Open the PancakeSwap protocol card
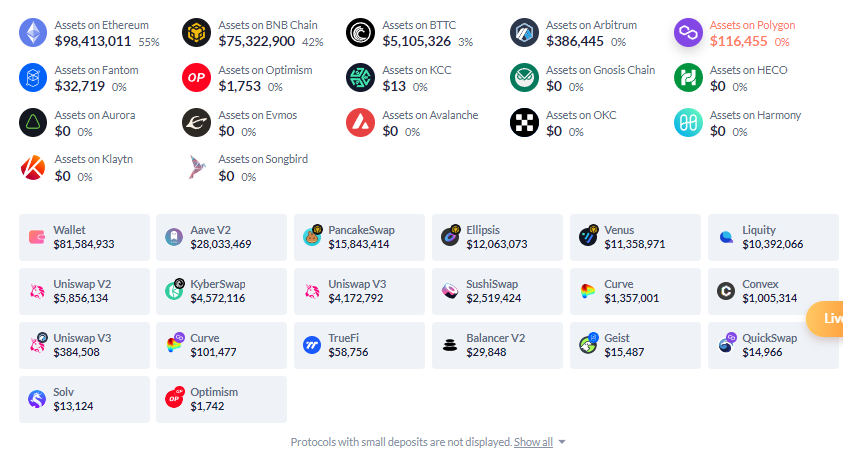The image size is (843, 459). pyautogui.click(x=359, y=237)
